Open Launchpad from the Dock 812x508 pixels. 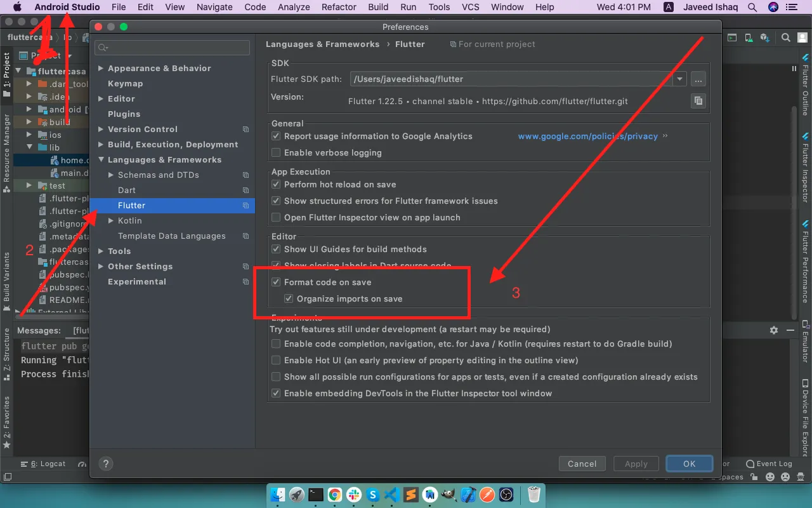(296, 495)
